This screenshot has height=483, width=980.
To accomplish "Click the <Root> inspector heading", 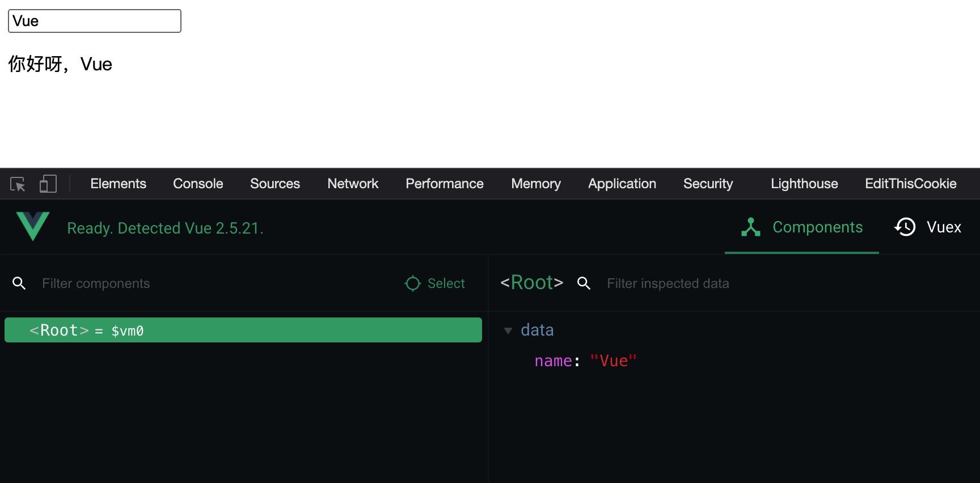I will coord(531,282).
